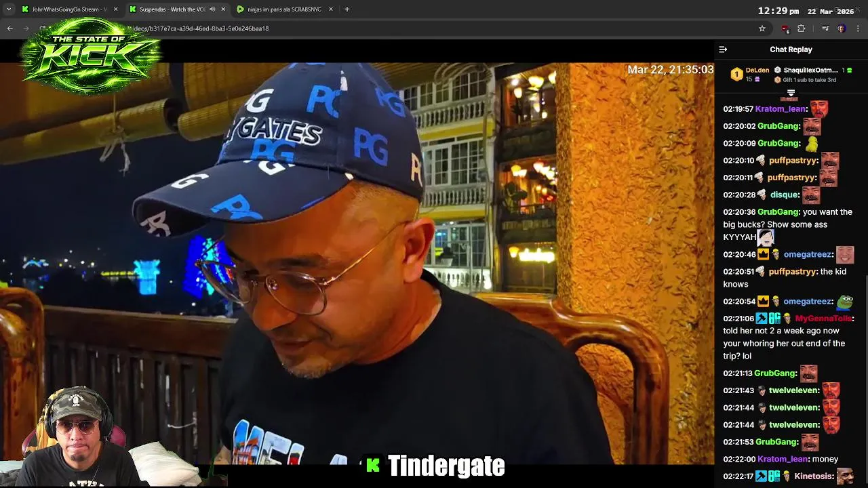Click twelveleven's emote at 02:21:44 first row

(831, 407)
